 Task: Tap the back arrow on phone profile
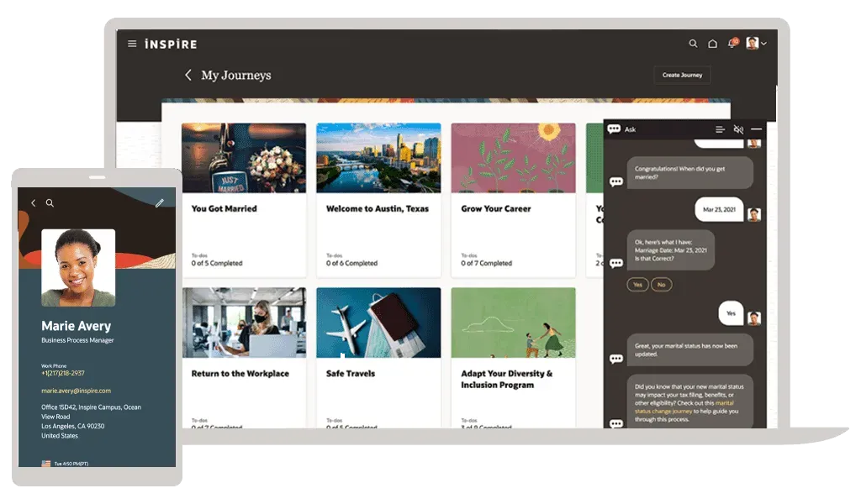point(34,203)
